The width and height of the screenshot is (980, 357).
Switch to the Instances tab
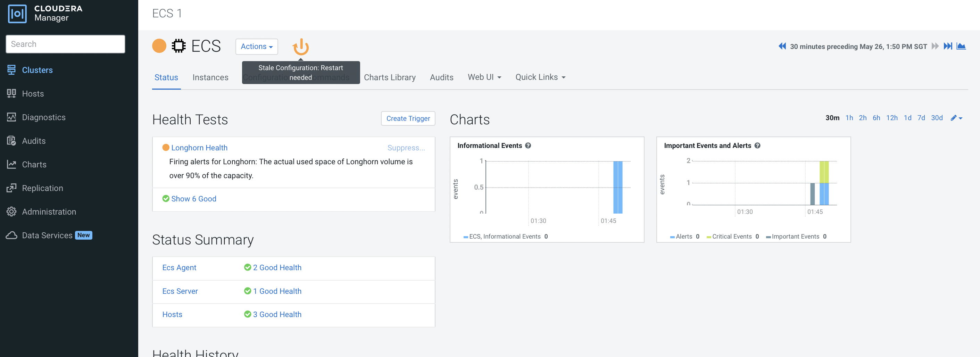coord(210,77)
